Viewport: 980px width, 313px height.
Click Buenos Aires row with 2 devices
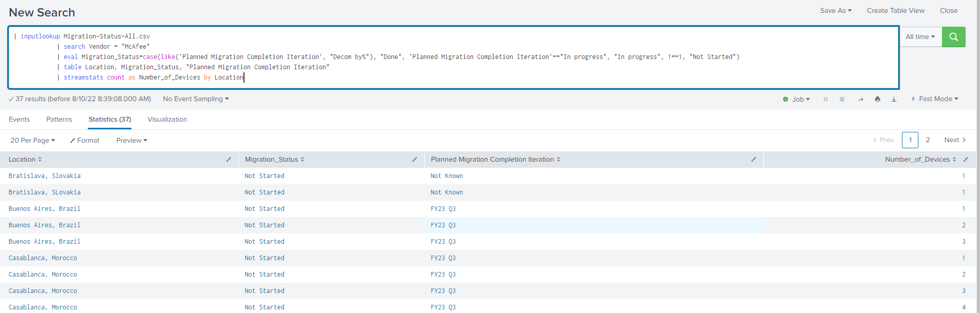(488, 225)
